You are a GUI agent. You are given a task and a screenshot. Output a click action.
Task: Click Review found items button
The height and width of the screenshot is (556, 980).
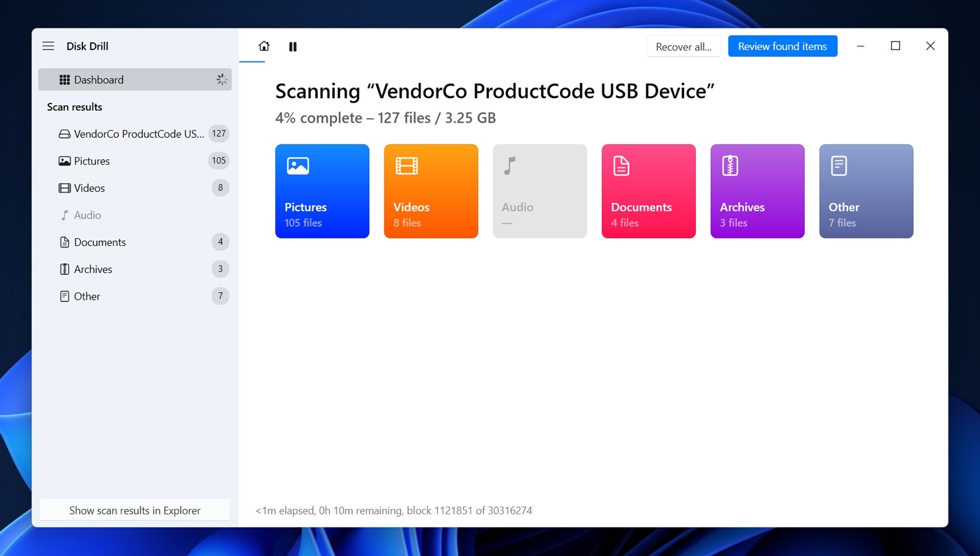782,46
